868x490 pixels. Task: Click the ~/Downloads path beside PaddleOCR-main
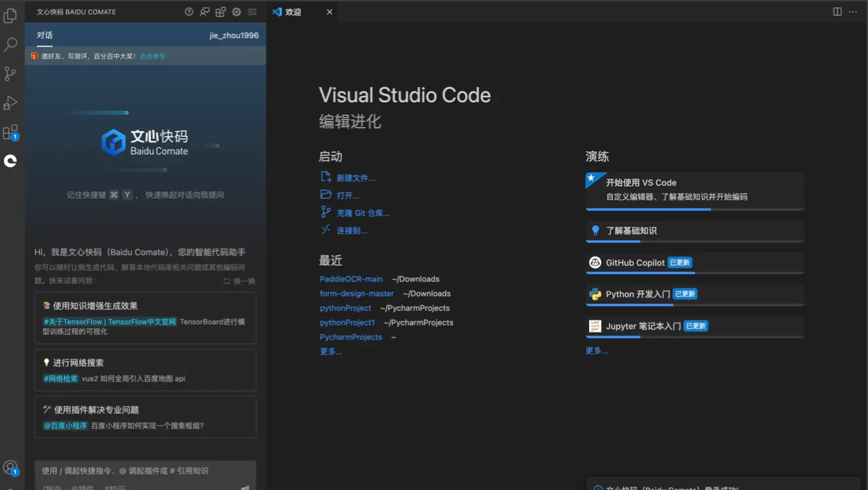pos(416,279)
